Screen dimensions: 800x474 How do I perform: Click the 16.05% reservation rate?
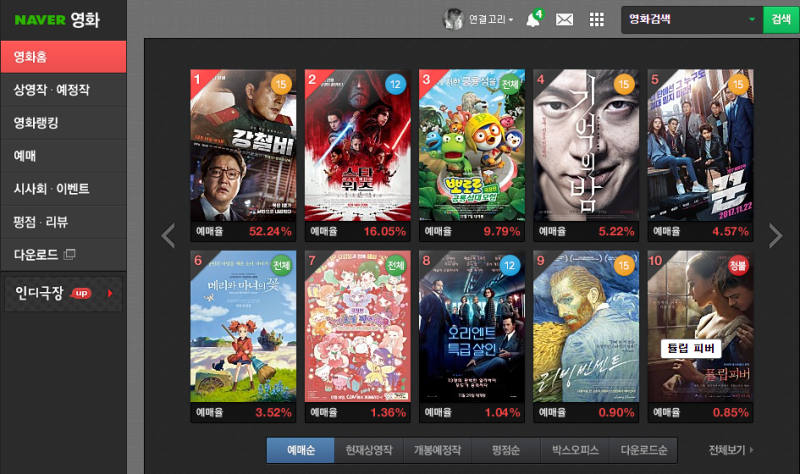coord(384,231)
